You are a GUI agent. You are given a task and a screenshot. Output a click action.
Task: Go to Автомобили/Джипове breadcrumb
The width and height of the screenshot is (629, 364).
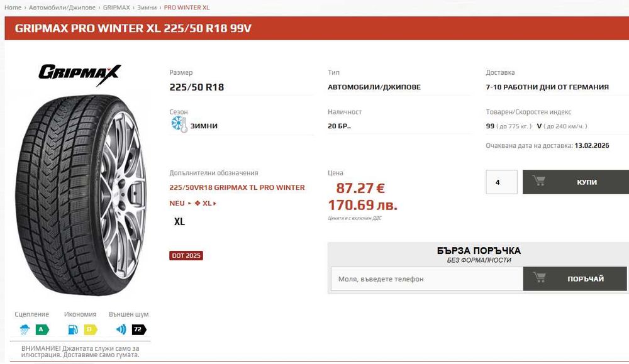(62, 8)
